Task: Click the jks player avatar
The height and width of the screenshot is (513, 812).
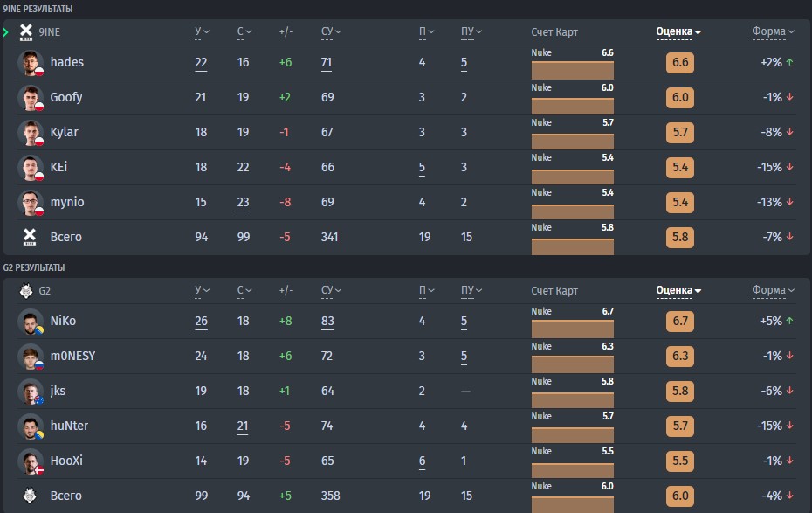Action: pos(31,392)
